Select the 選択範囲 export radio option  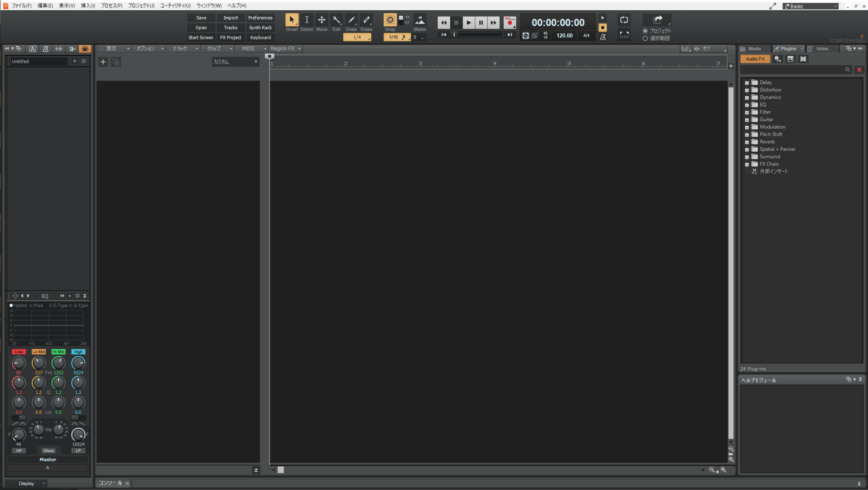click(645, 38)
